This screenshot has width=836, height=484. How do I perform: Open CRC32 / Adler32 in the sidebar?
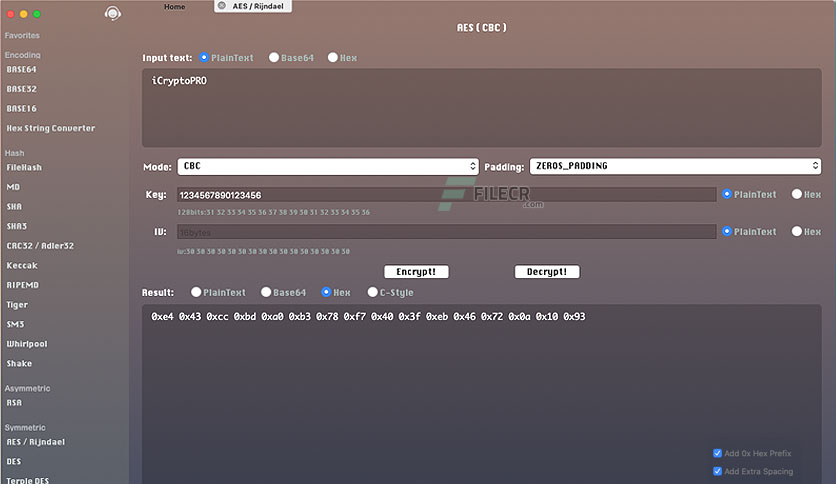40,246
